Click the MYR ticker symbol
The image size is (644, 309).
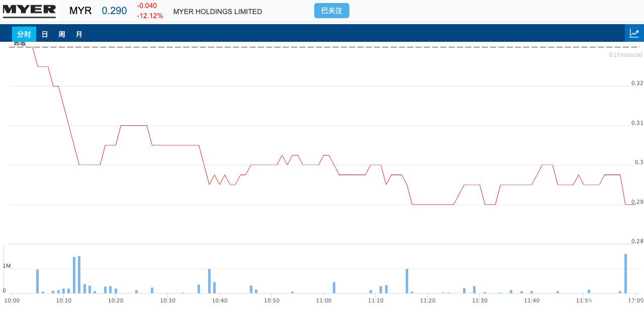80,11
